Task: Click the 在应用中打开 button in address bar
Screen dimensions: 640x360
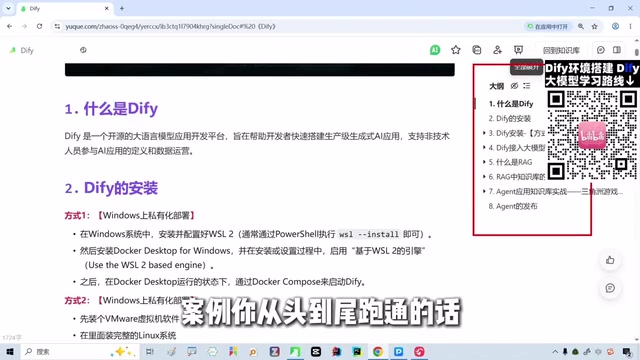Action: pyautogui.click(x=547, y=26)
